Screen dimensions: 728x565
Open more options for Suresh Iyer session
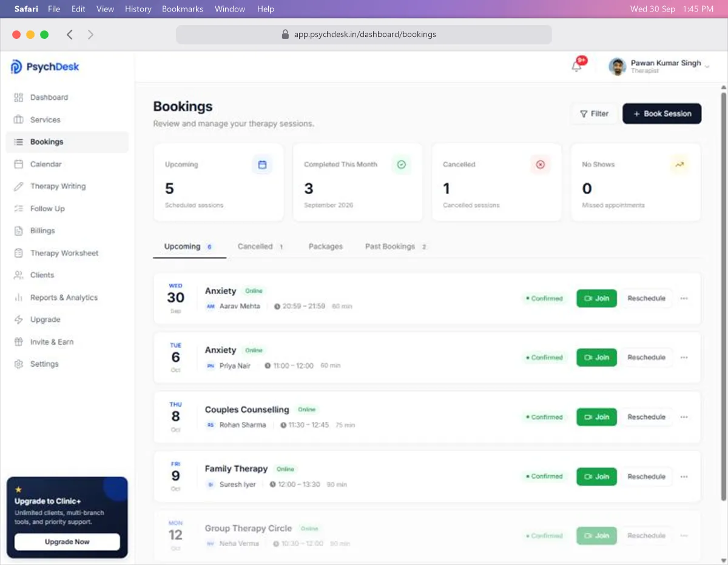tap(684, 476)
